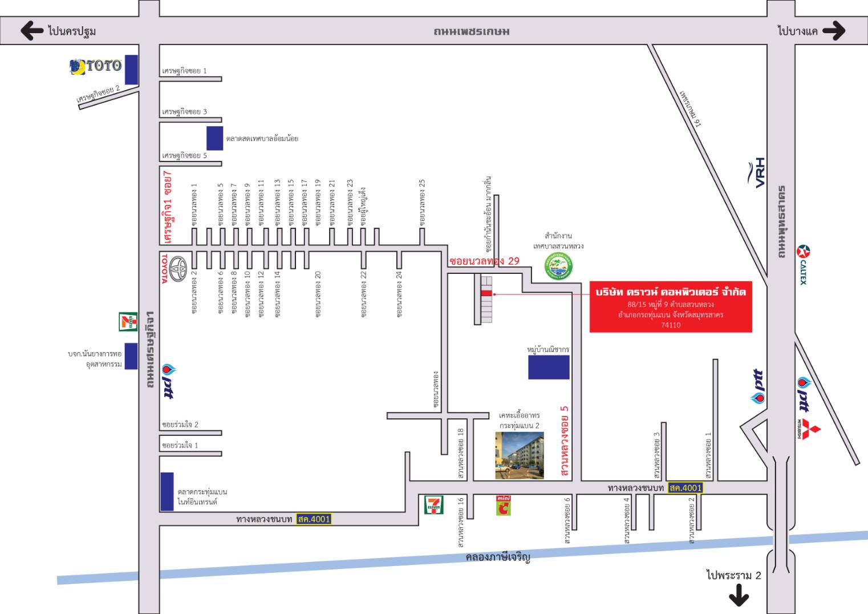Click the mini Big C logo
Viewport: 868px width, 614px height.
click(x=504, y=506)
